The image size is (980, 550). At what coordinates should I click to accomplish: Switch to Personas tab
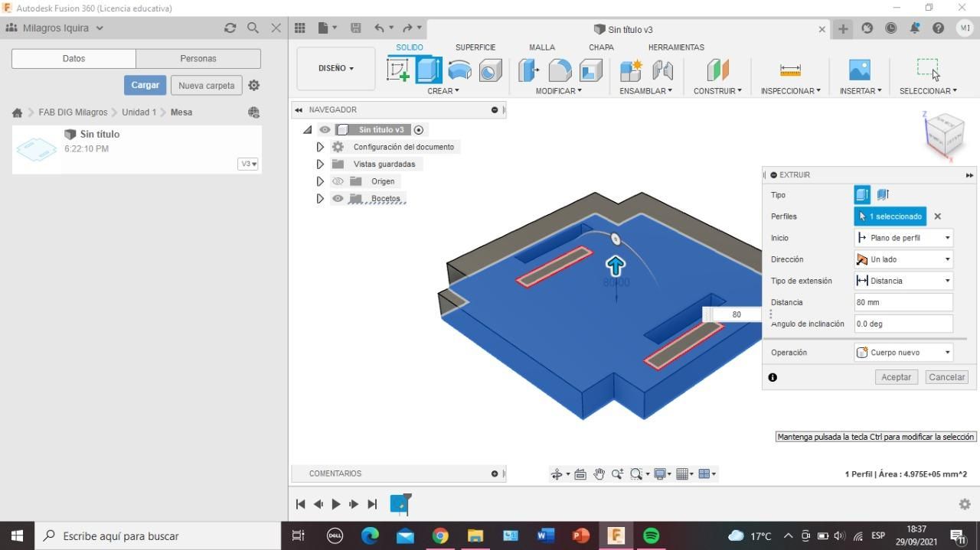198,58
